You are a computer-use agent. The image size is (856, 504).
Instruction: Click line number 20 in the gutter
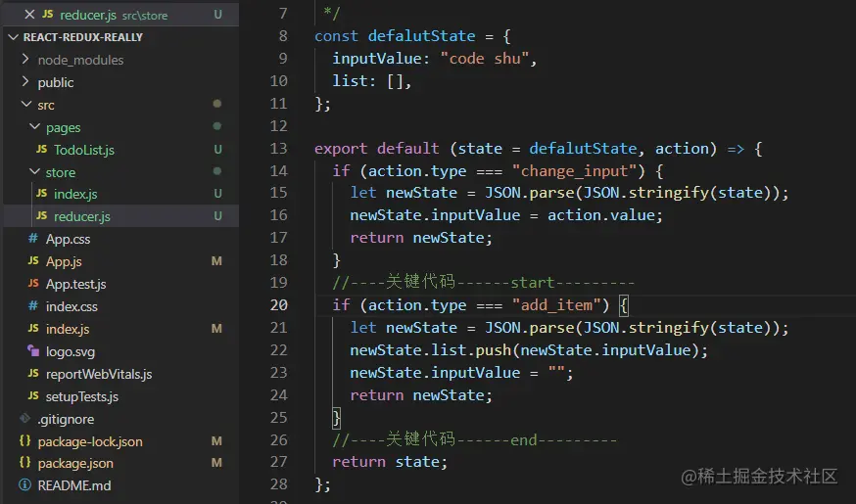(278, 305)
